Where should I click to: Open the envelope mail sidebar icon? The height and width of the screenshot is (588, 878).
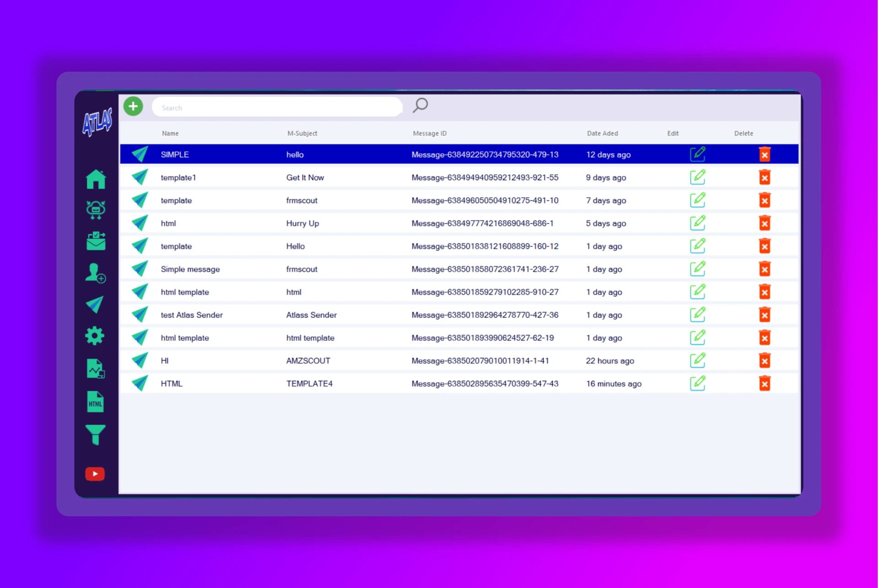(96, 241)
